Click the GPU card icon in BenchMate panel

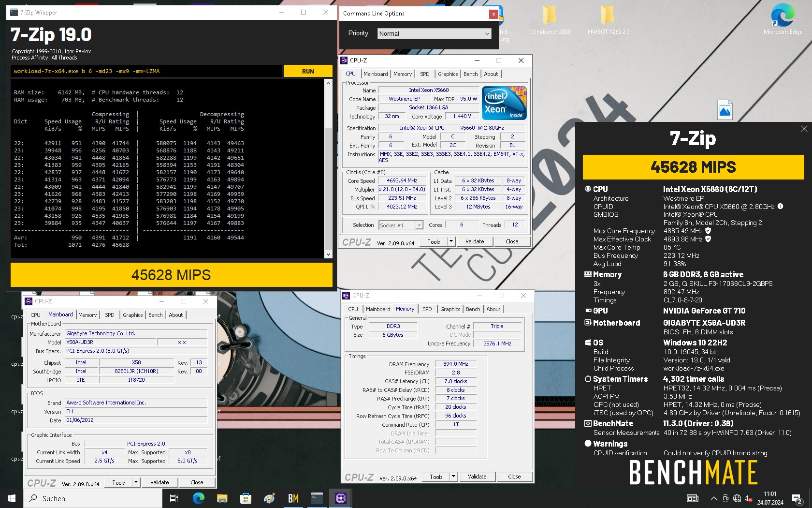point(588,311)
